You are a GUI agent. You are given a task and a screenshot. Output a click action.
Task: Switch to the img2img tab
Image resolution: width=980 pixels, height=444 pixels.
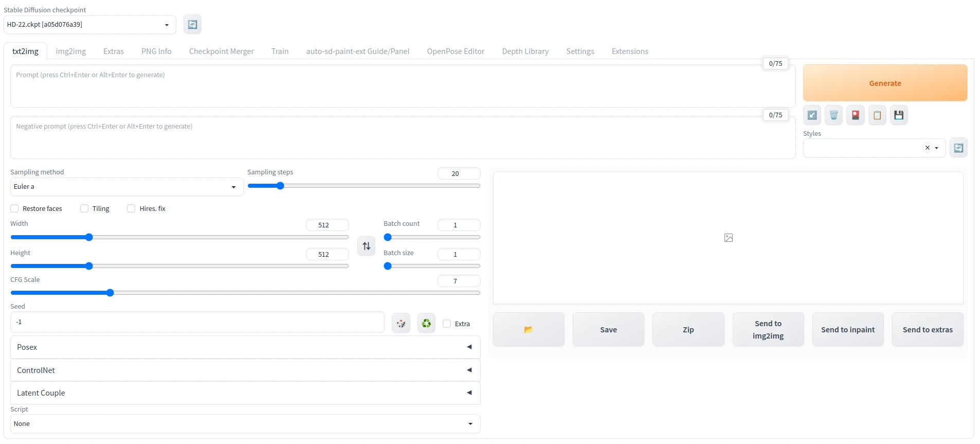(71, 51)
